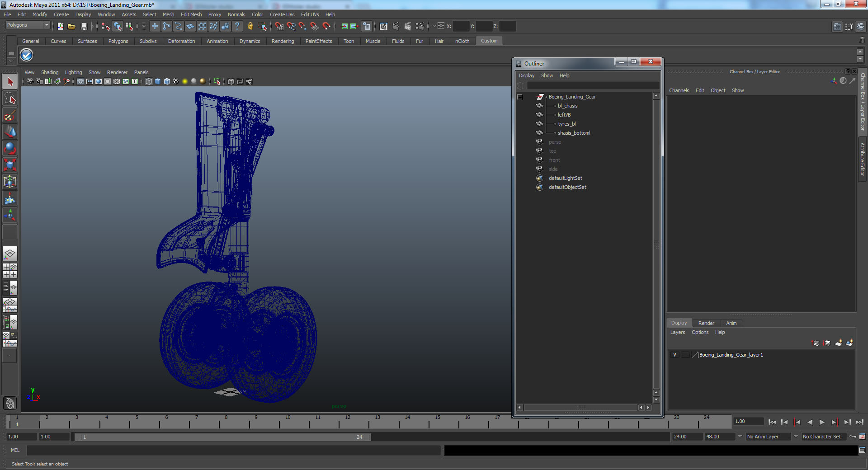Open the Create UVs menu

[282, 14]
